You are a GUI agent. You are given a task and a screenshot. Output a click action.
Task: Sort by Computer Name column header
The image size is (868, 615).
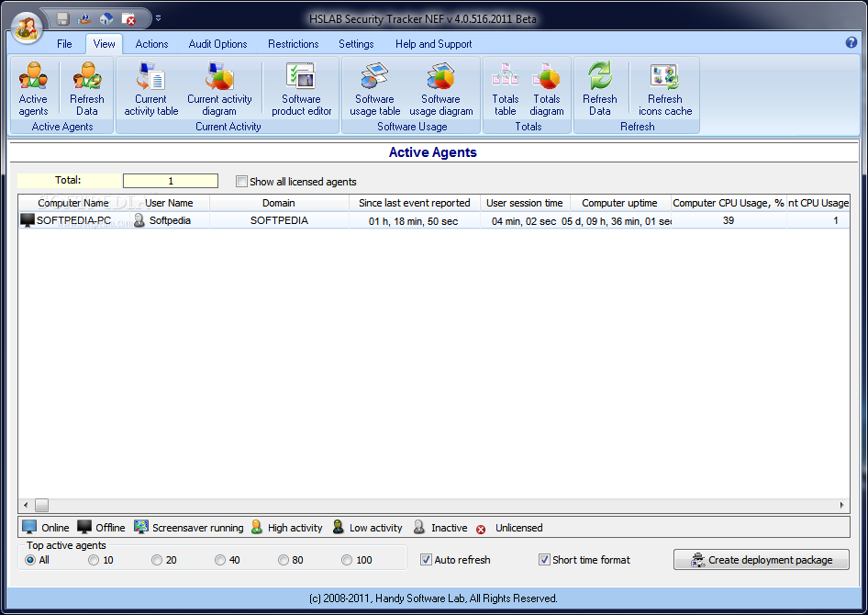73,203
